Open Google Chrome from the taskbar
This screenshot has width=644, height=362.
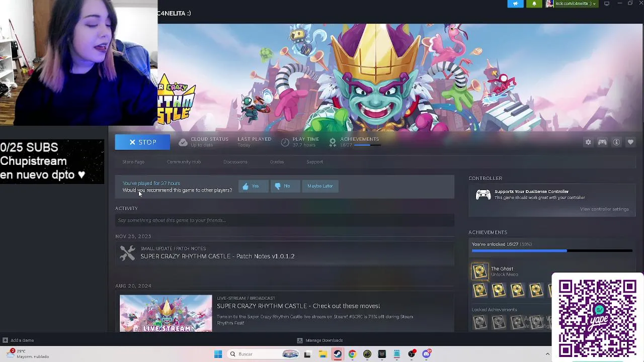pos(352,354)
